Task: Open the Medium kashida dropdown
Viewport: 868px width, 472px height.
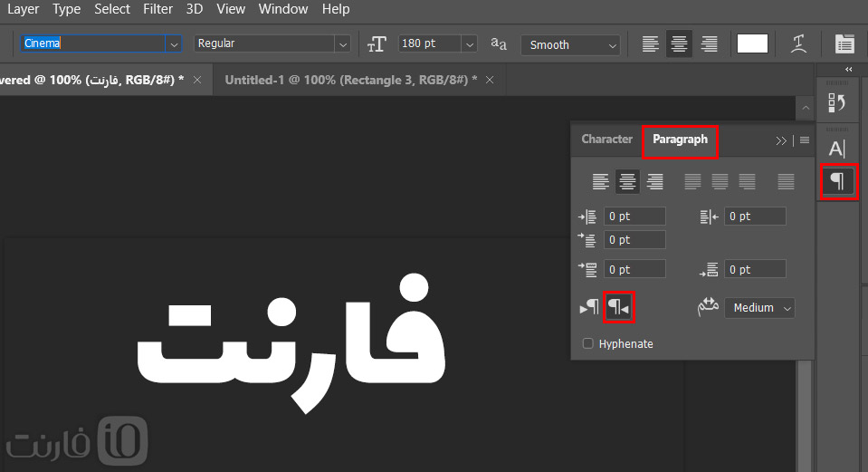Action: click(759, 307)
